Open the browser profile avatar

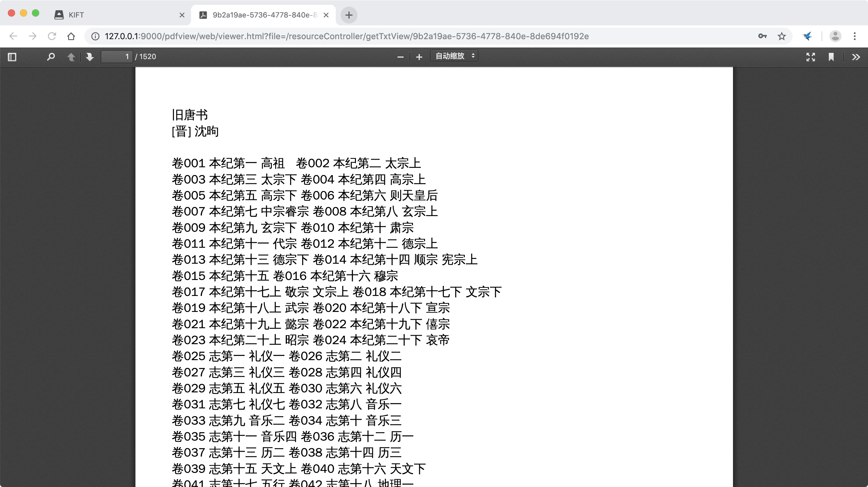(835, 36)
